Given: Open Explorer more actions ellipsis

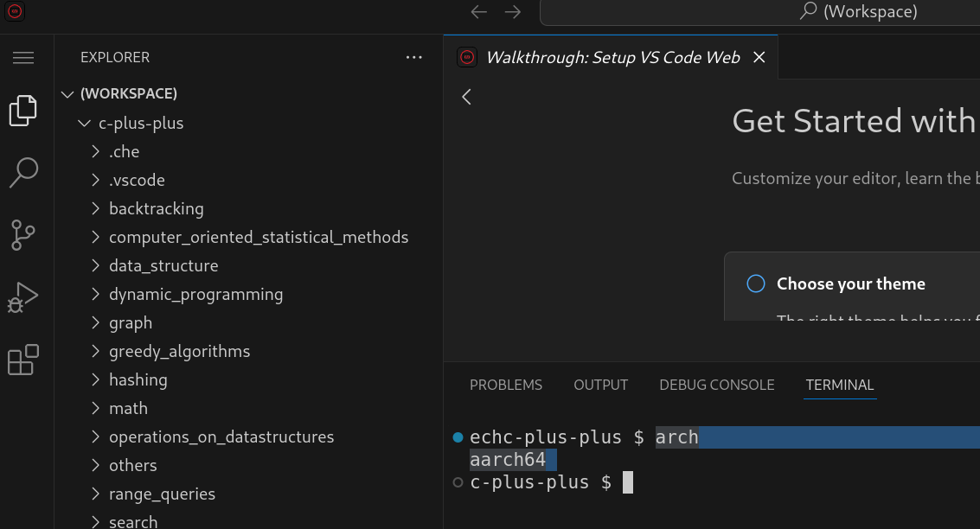Looking at the screenshot, I should [x=414, y=58].
